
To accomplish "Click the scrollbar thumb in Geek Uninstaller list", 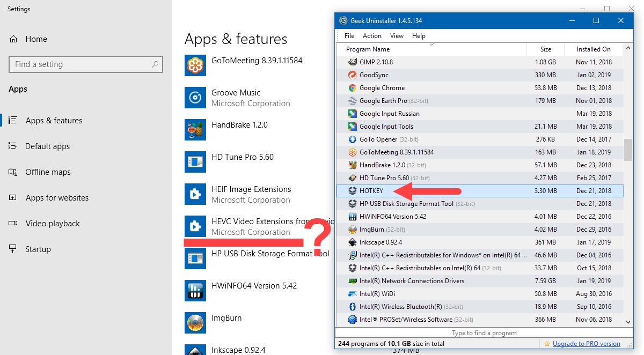I will pos(628,150).
